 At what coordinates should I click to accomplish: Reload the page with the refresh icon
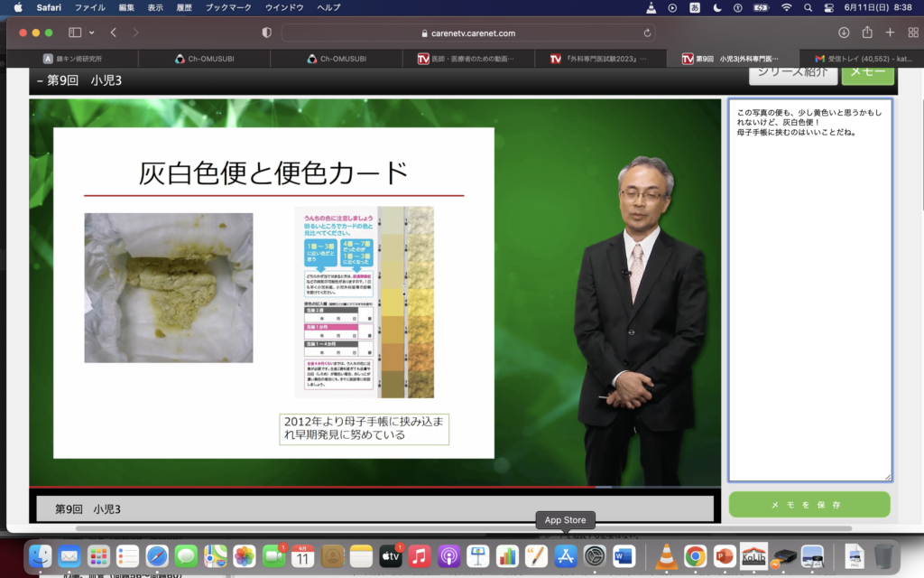pos(647,33)
